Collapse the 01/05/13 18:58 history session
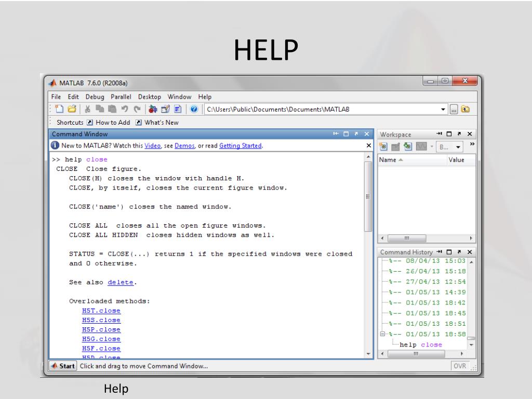 [382, 334]
